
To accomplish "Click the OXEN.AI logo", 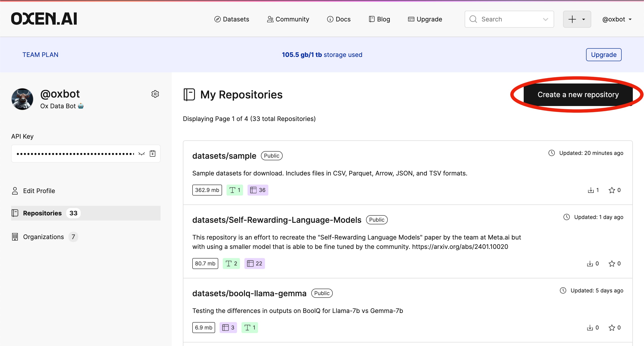I will 44,19.
